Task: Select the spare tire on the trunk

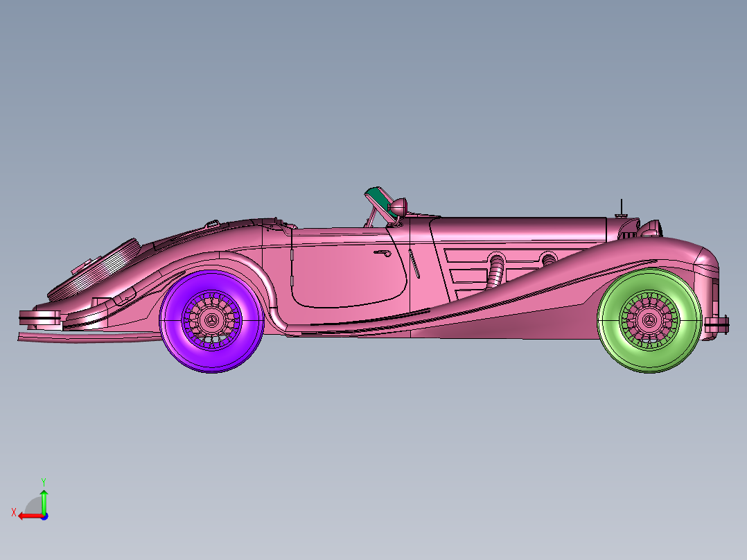Action: (x=96, y=271)
